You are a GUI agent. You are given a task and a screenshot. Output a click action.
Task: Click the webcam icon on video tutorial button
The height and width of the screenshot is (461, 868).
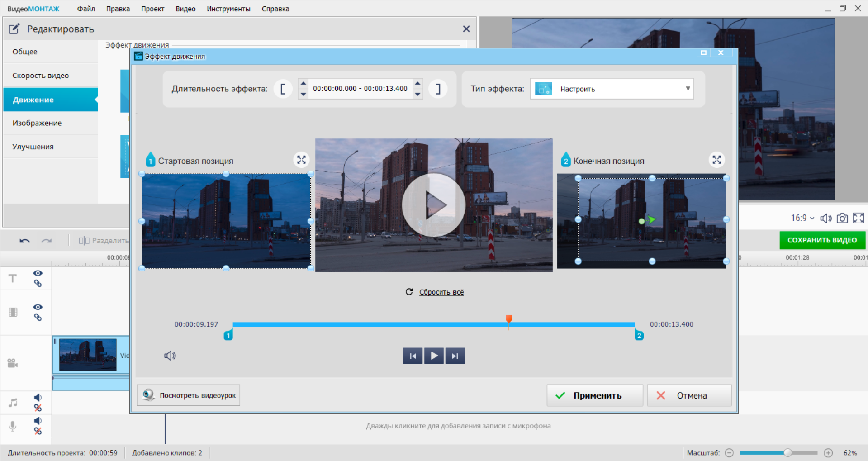coord(148,395)
